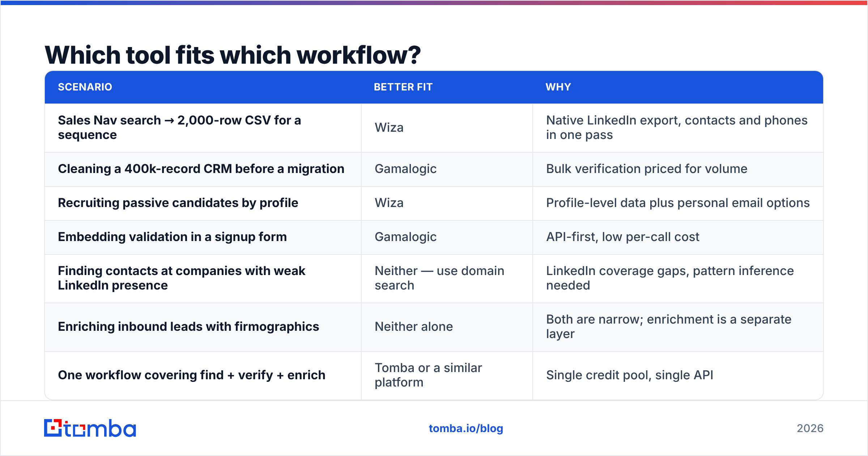Click the tomba logo
This screenshot has width=868, height=456.
(x=90, y=428)
